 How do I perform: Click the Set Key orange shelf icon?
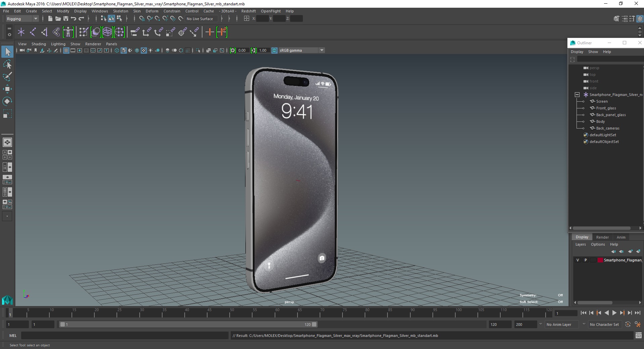(210, 32)
